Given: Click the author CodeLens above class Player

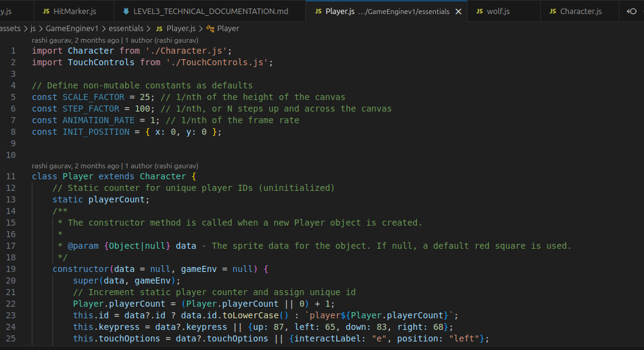Looking at the screenshot, I should [x=115, y=166].
